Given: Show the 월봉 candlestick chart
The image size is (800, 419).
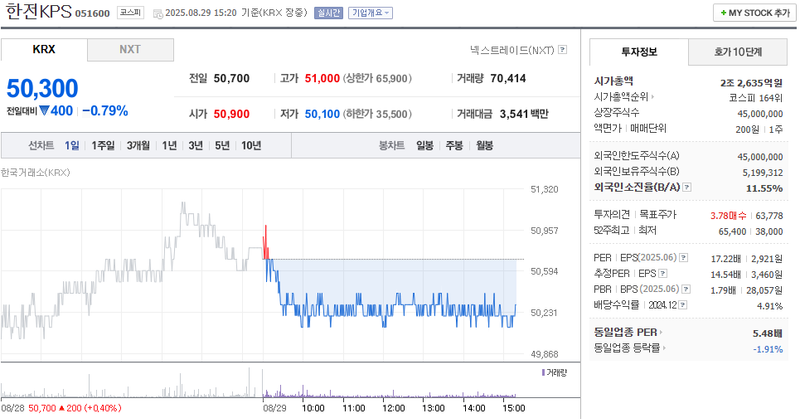Looking at the screenshot, I should 485,145.
